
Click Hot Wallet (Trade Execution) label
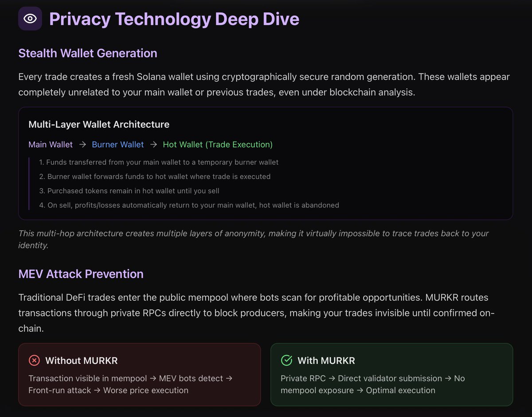click(218, 145)
